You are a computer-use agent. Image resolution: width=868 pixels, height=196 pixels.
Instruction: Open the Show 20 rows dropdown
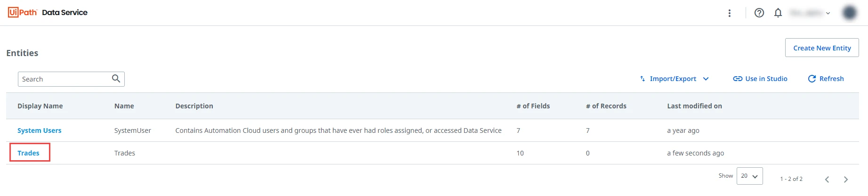(x=749, y=176)
